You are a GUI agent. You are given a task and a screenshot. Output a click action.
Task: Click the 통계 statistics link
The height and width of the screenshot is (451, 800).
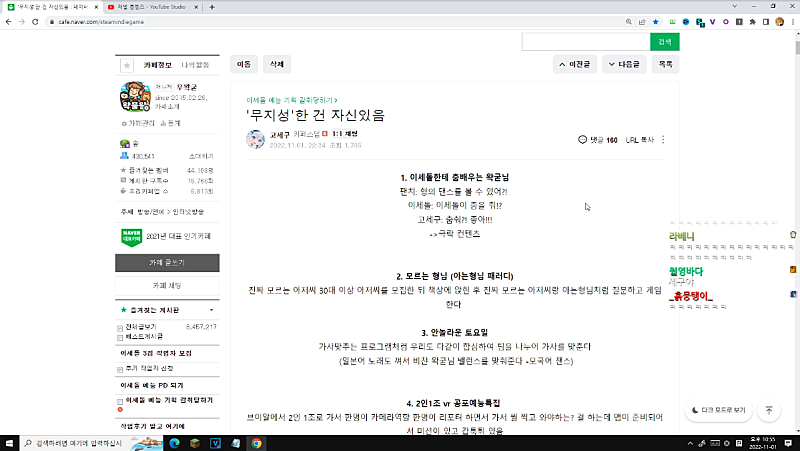pos(170,123)
